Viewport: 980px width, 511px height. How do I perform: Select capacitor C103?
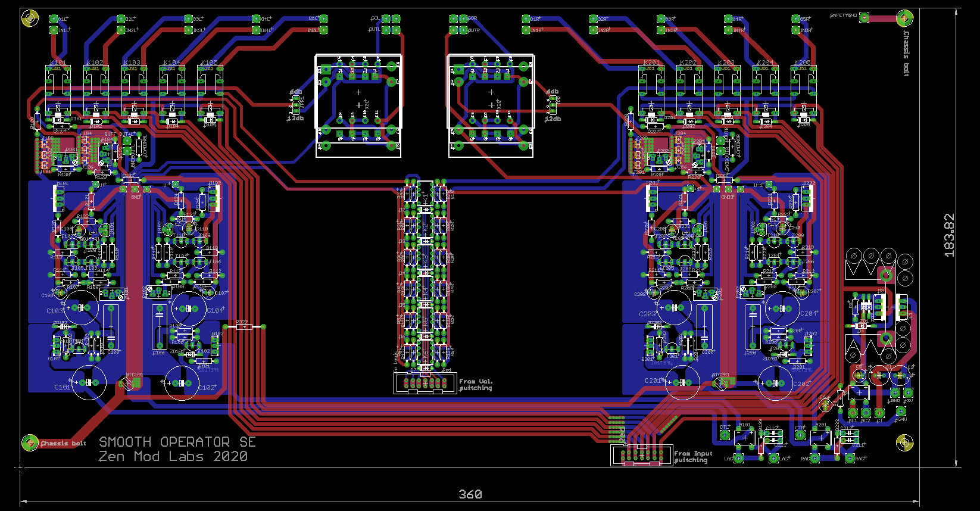coord(81,307)
